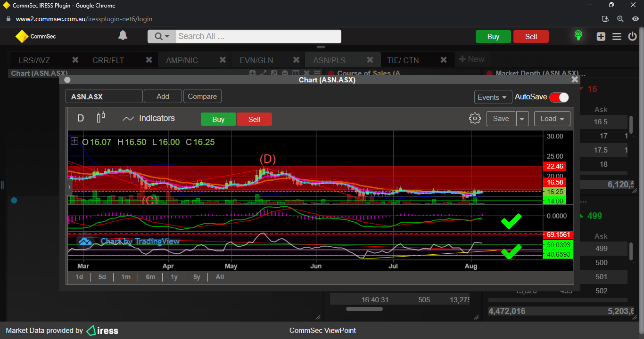Viewport: 644px width, 339px height.
Task: Click the green connection status beacon icon
Action: coord(578,36)
